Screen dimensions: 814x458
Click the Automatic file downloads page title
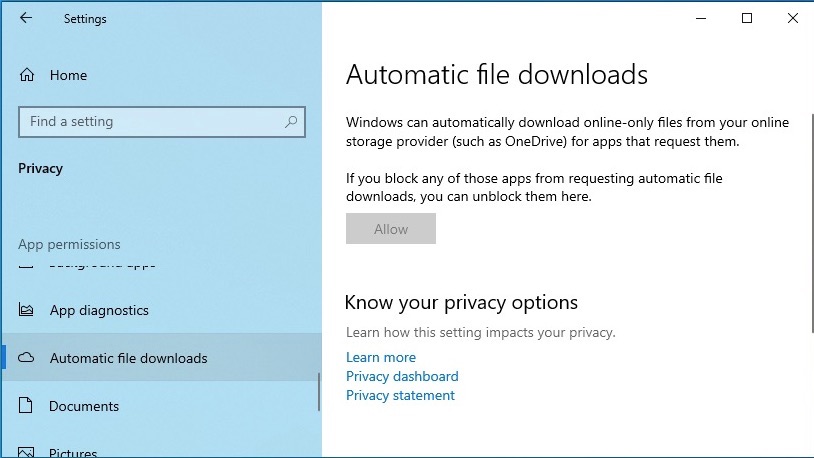(x=497, y=74)
